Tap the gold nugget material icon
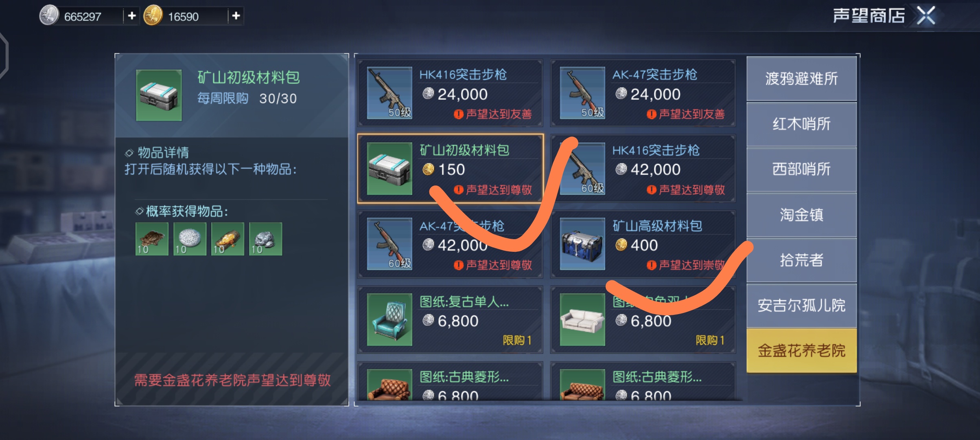 (x=227, y=239)
